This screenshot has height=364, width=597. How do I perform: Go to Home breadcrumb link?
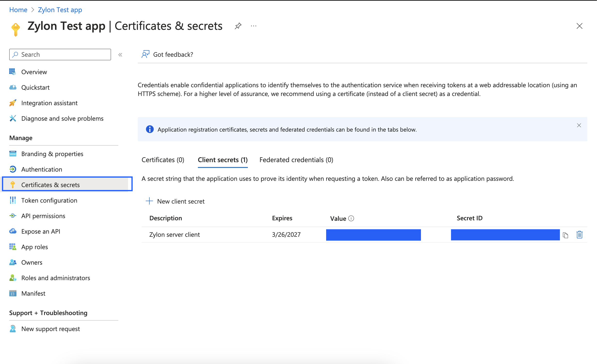[18, 10]
